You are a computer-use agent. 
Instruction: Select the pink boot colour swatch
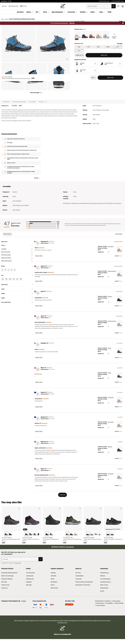click(x=78, y=36)
